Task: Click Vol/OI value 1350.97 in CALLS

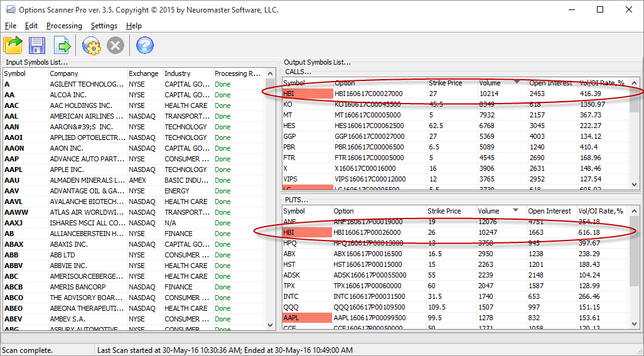Action: tap(593, 104)
